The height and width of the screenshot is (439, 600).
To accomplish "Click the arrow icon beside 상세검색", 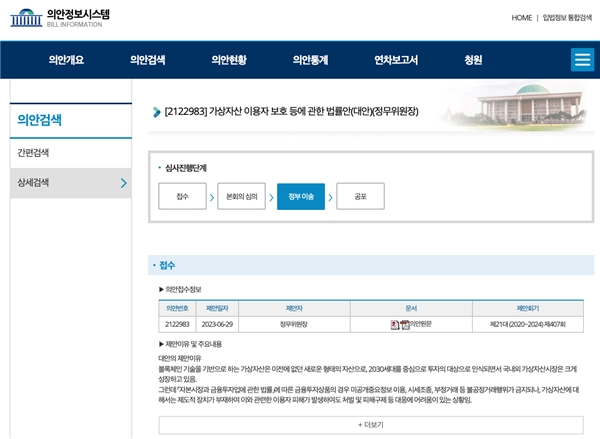I will (123, 183).
